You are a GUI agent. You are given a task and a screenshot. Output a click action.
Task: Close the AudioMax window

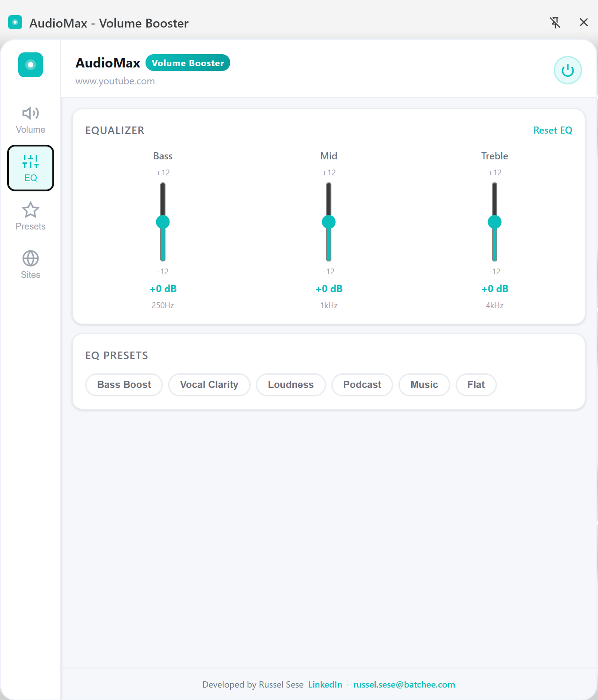[583, 23]
